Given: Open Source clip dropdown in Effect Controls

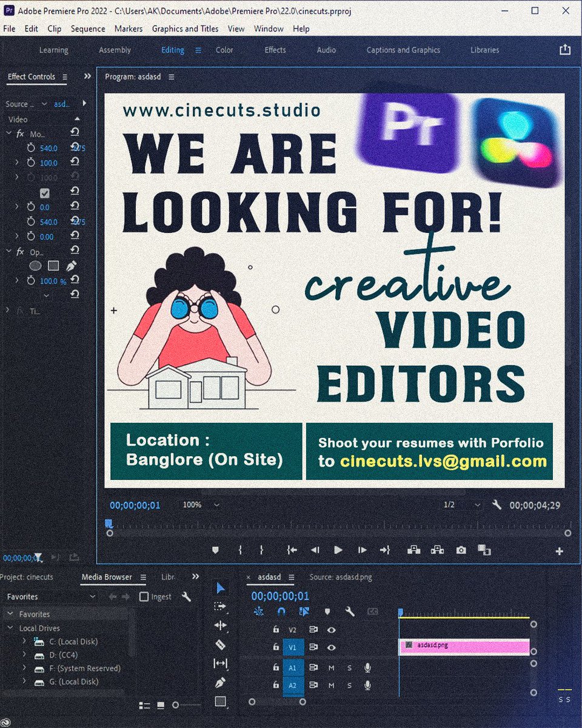Looking at the screenshot, I should coord(44,104).
